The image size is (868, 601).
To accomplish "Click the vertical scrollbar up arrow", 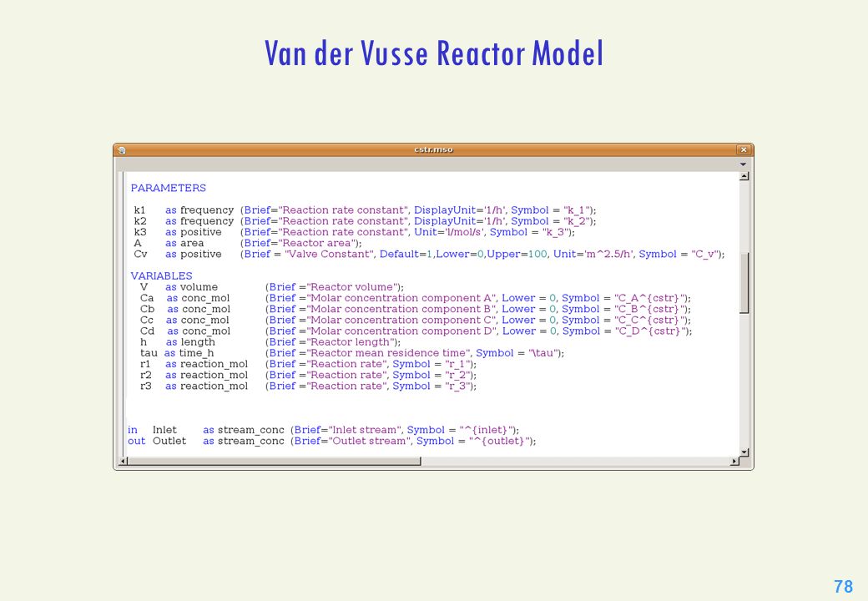I will (744, 176).
